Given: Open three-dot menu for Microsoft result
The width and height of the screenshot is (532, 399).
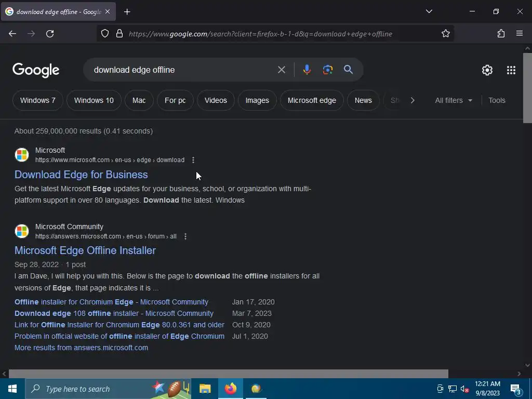Looking at the screenshot, I should click(193, 160).
